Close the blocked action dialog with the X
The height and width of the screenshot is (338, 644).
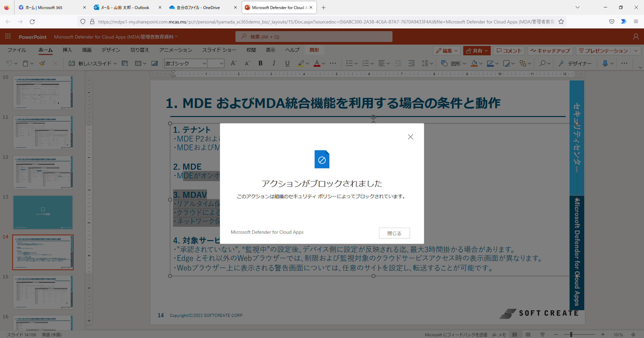(x=410, y=137)
